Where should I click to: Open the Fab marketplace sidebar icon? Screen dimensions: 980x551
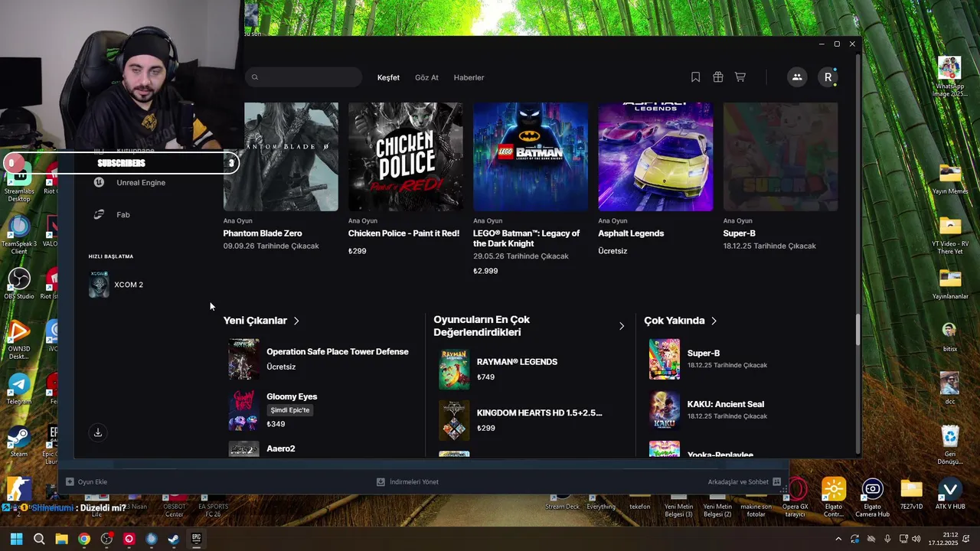(x=99, y=214)
